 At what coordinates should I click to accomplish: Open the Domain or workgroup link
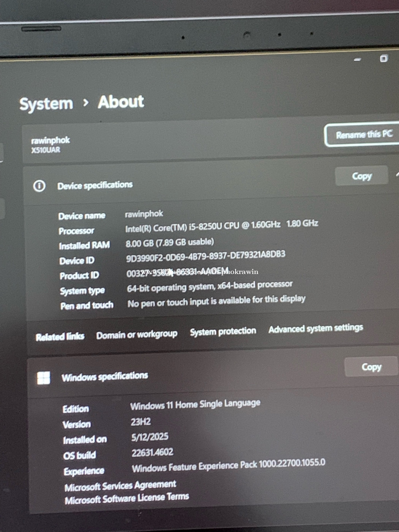pyautogui.click(x=137, y=335)
